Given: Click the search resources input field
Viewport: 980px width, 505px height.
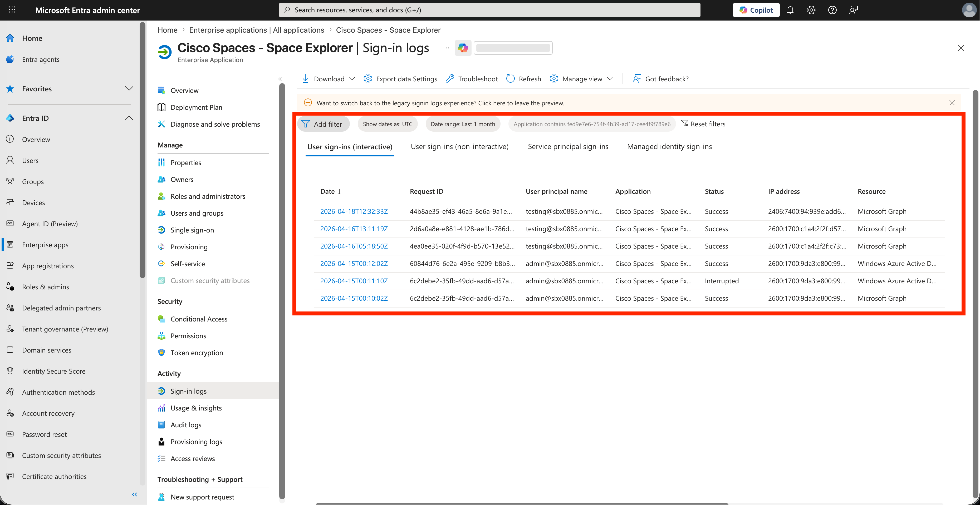Looking at the screenshot, I should (489, 10).
